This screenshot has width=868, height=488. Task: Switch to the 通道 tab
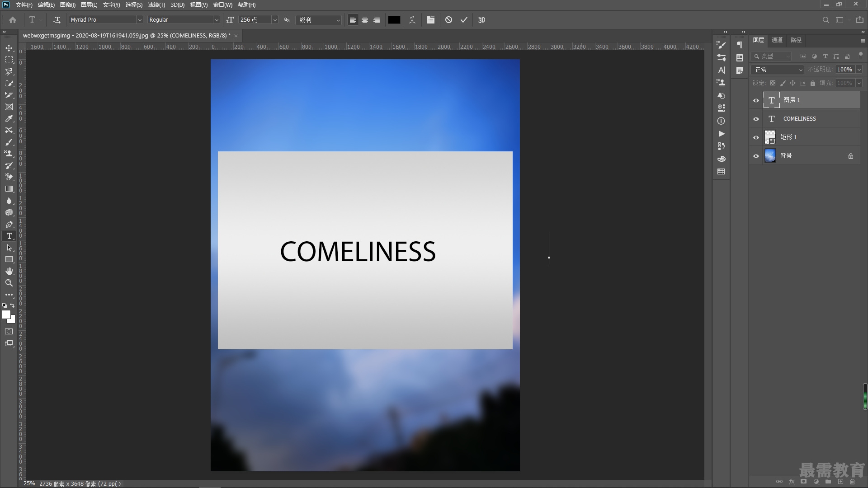777,40
